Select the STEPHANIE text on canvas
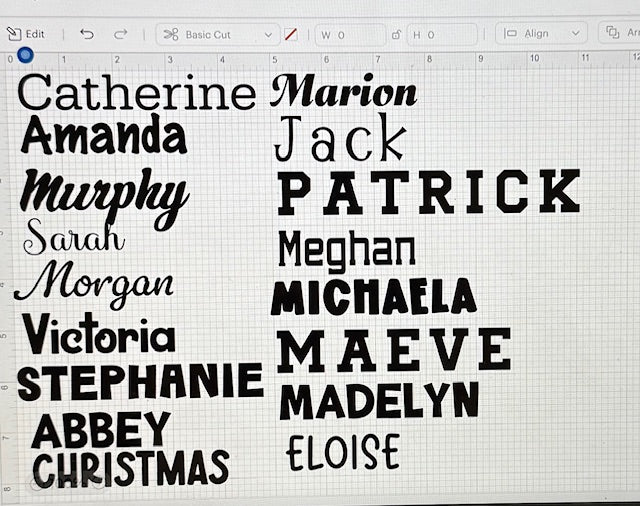 140,382
